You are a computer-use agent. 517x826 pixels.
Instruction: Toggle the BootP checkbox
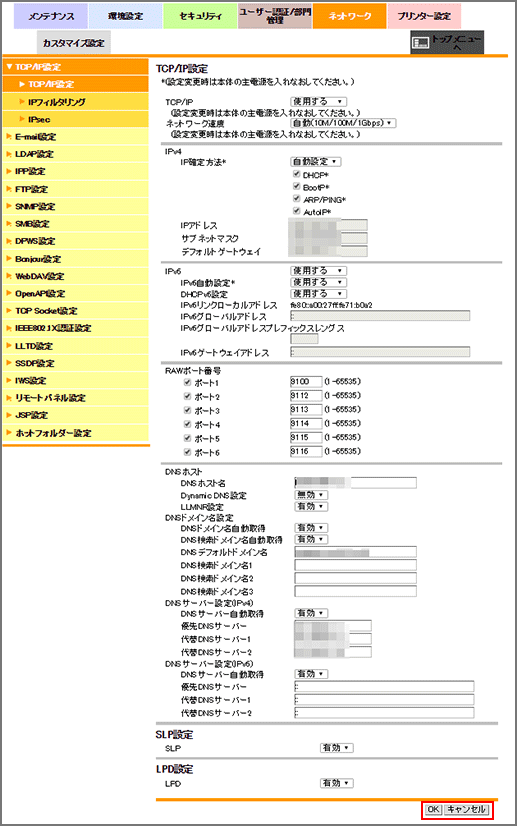pyautogui.click(x=296, y=186)
